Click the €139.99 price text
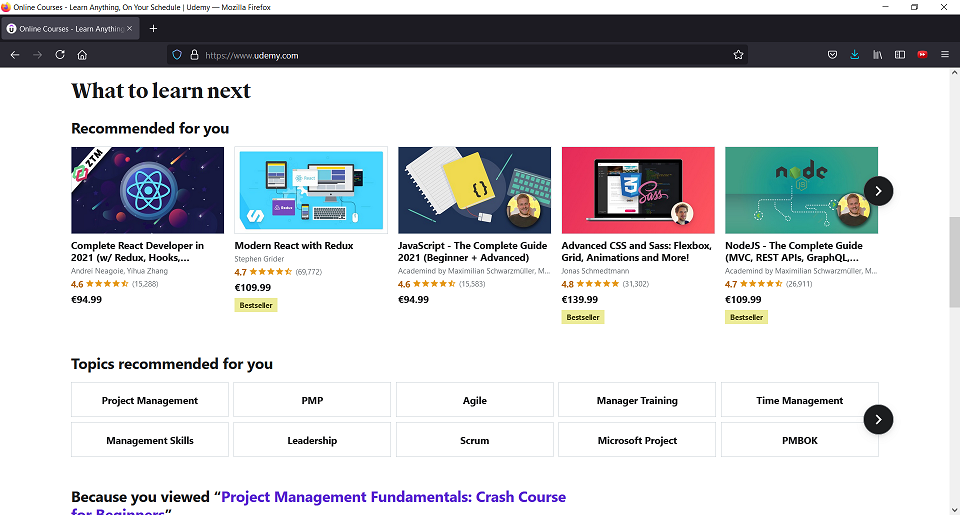This screenshot has width=960, height=515. (580, 299)
